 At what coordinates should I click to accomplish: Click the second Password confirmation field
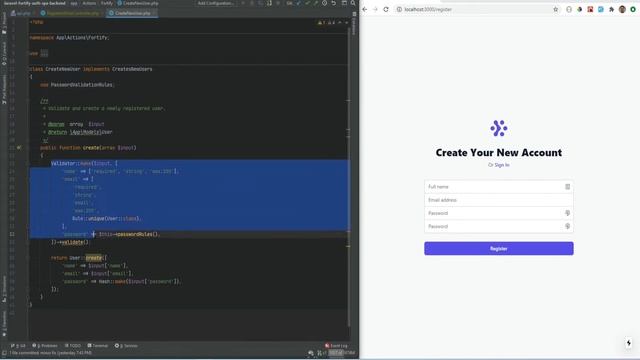tap(498, 226)
